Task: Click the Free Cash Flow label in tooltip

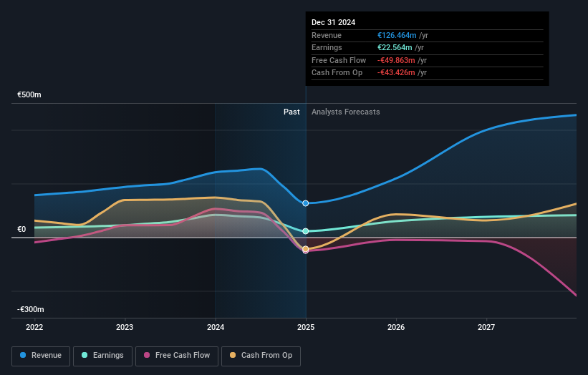Action: coord(339,60)
